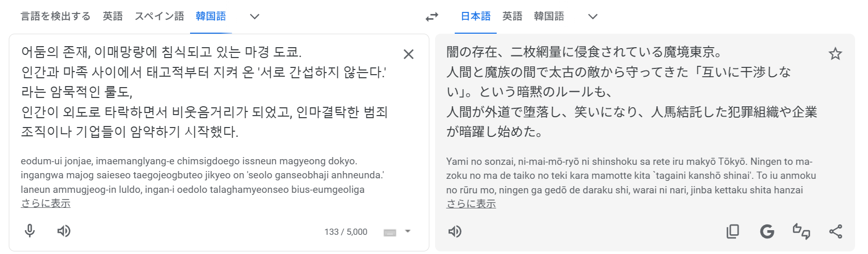Screen dimensions: 868x254
Task: Save translation with the star icon
Action: (x=835, y=53)
